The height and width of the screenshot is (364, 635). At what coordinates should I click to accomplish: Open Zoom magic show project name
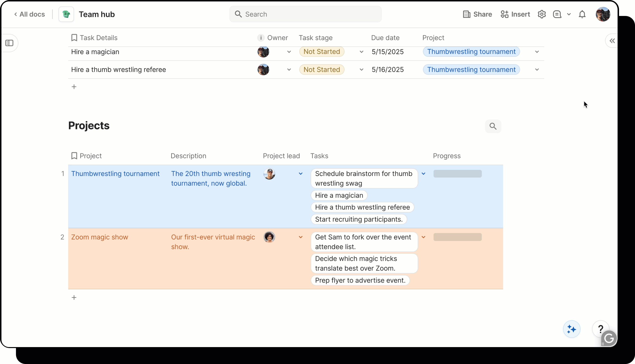click(x=100, y=237)
